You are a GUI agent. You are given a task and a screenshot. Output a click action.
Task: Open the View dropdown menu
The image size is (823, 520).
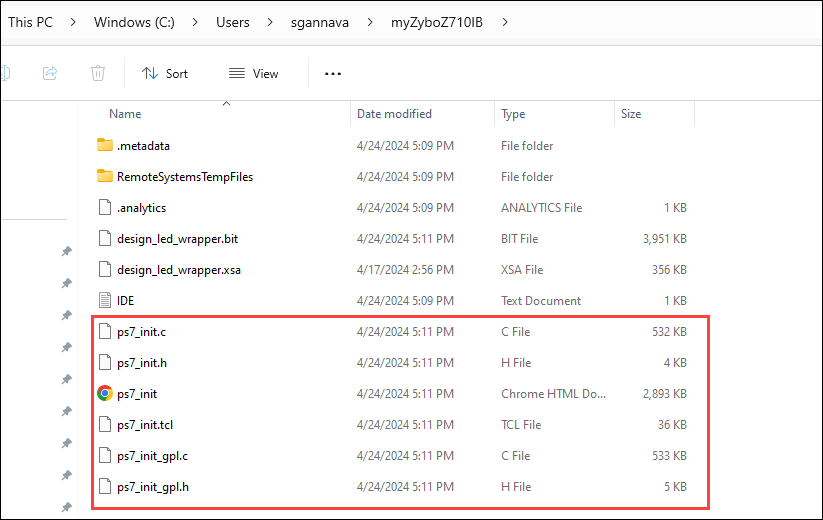point(254,73)
